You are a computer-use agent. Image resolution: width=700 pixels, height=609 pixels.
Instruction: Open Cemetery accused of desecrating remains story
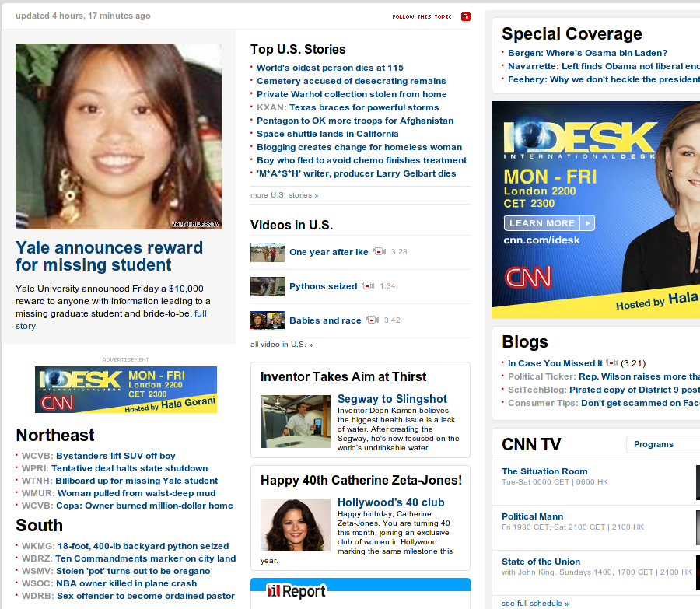coord(352,81)
